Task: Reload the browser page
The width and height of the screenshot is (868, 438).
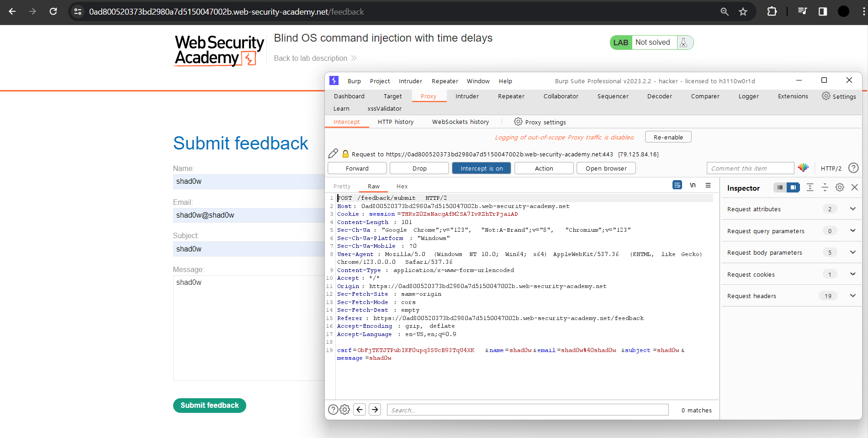Action: tap(53, 11)
